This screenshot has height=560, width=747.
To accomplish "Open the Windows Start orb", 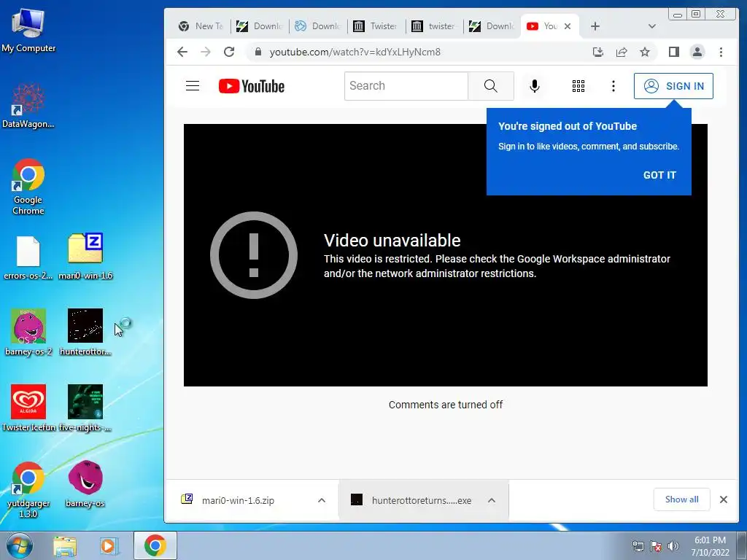I will 20,545.
